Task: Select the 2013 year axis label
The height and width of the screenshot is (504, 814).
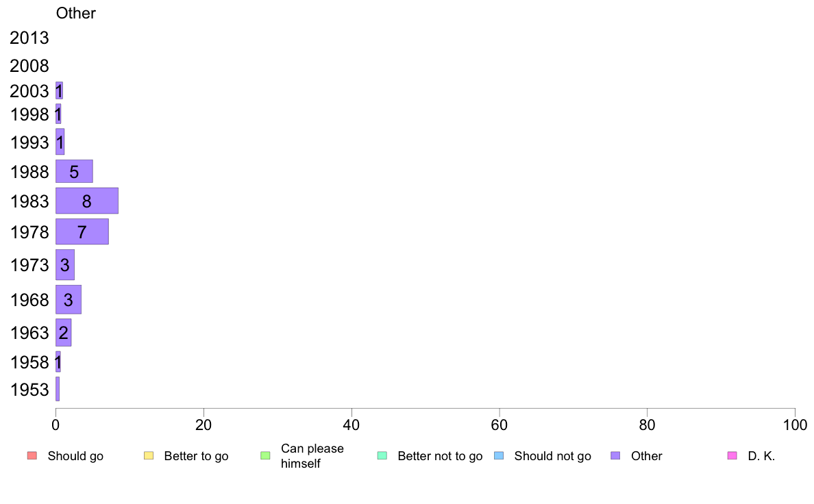Action: (x=29, y=38)
